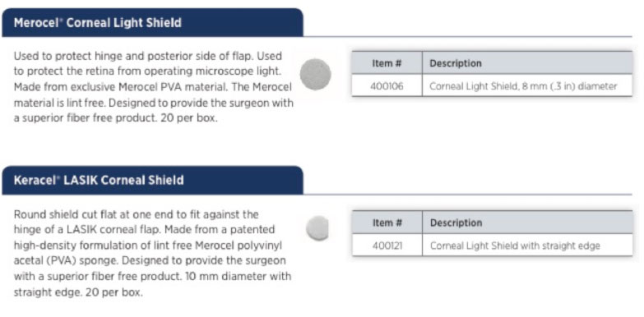Image resolution: width=644 pixels, height=317 pixels.
Task: Click the Item # header in Merocel table
Action: tap(387, 63)
